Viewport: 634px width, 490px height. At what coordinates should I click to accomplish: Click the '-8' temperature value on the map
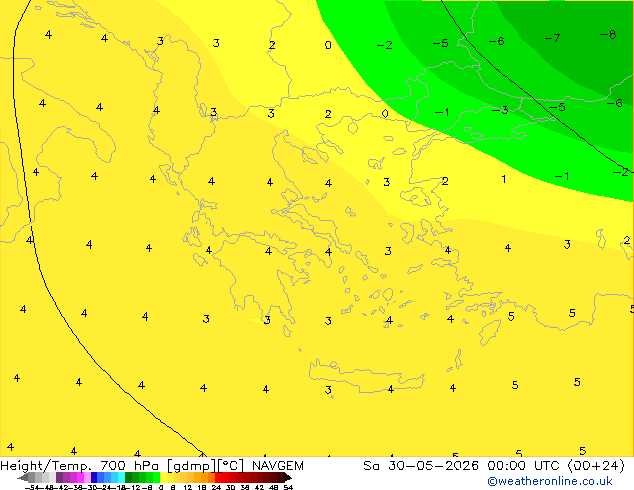[608, 35]
